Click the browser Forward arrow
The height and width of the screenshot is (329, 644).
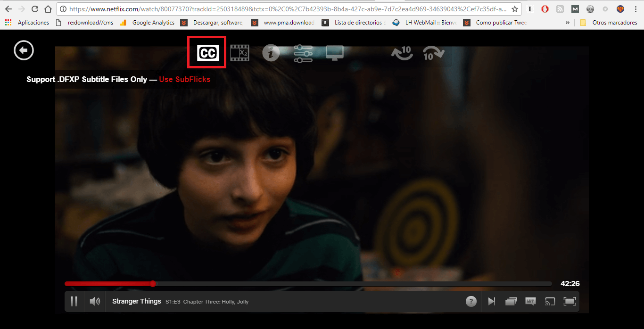click(x=21, y=9)
